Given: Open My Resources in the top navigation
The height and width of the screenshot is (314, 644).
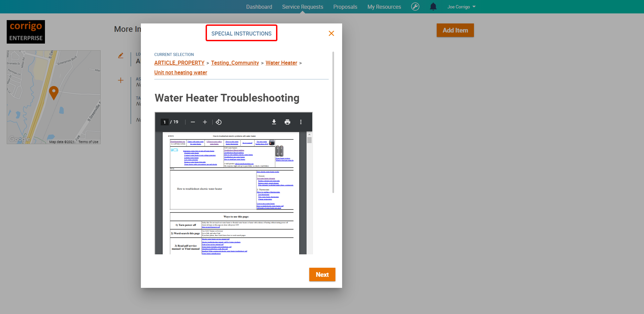Looking at the screenshot, I should click(384, 7).
